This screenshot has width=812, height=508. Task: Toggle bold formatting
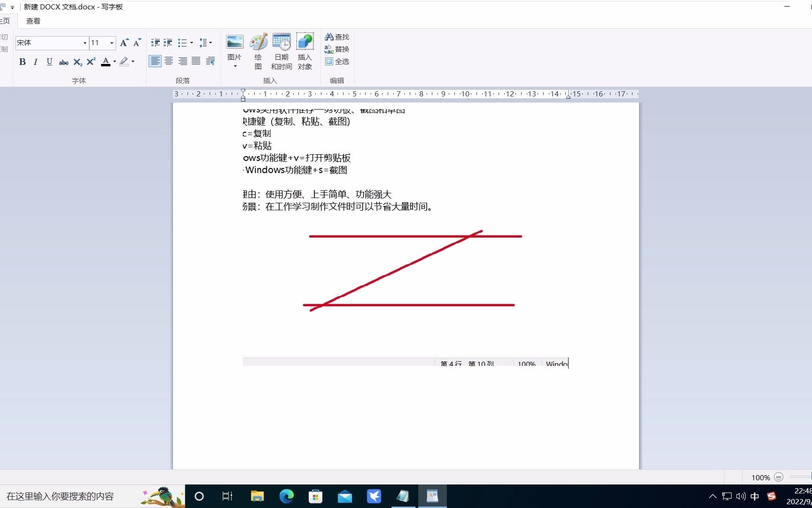tap(22, 62)
